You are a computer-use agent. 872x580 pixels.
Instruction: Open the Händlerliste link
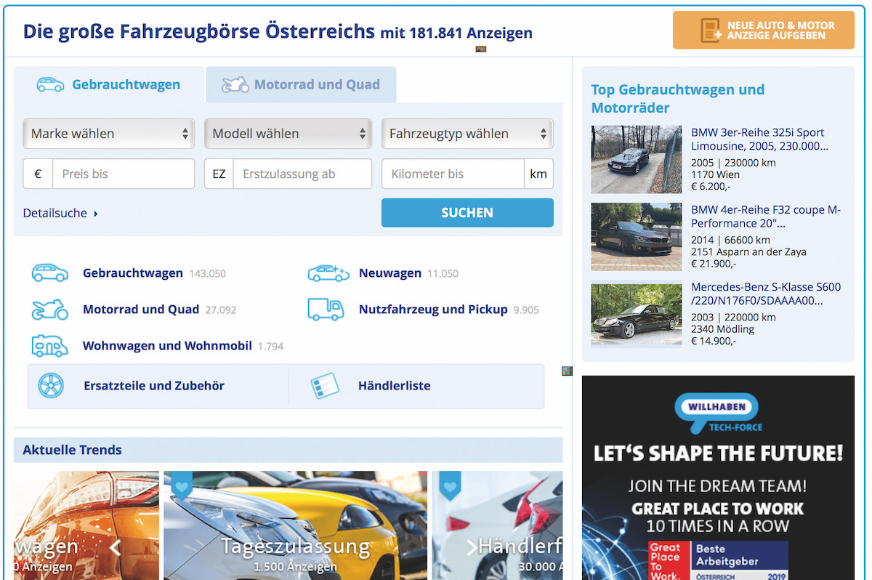coord(394,385)
